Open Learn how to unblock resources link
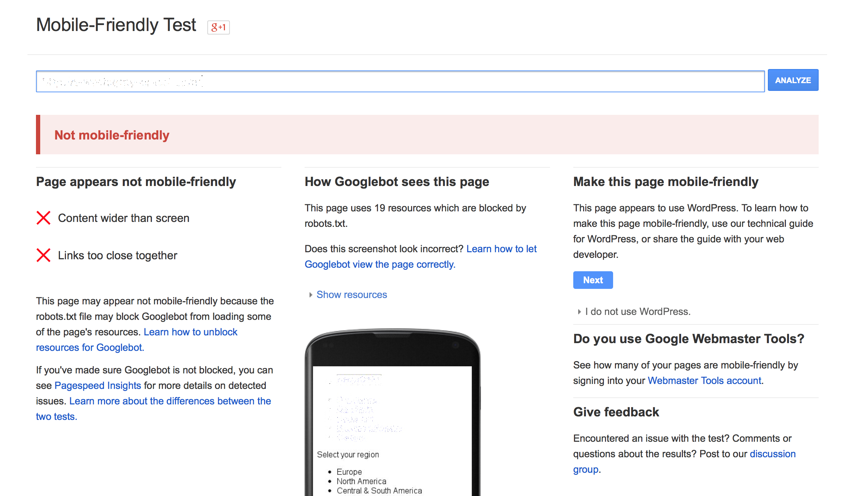This screenshot has height=496, width=868. point(137,340)
